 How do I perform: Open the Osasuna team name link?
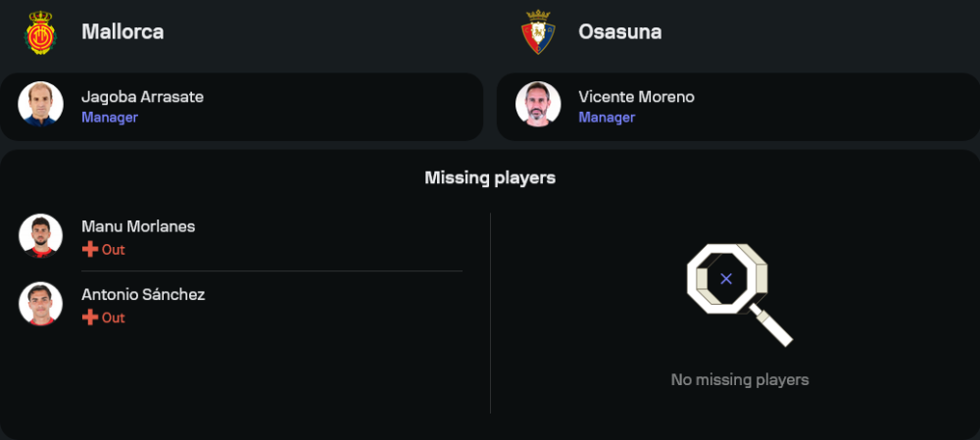coord(619,31)
